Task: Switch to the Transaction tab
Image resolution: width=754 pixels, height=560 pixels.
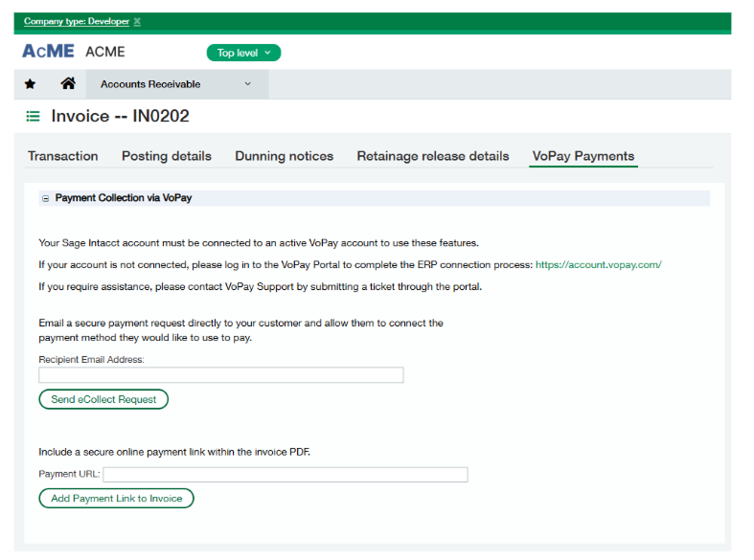Action: pyautogui.click(x=63, y=156)
